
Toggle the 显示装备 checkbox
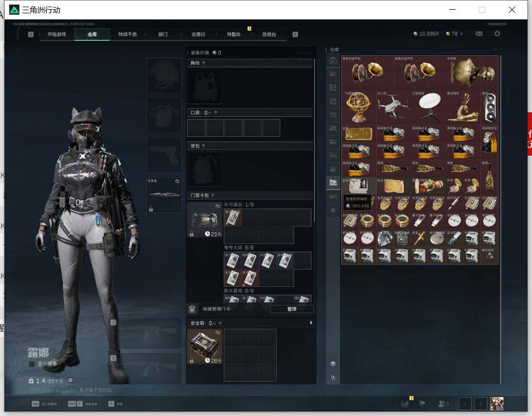[32, 364]
